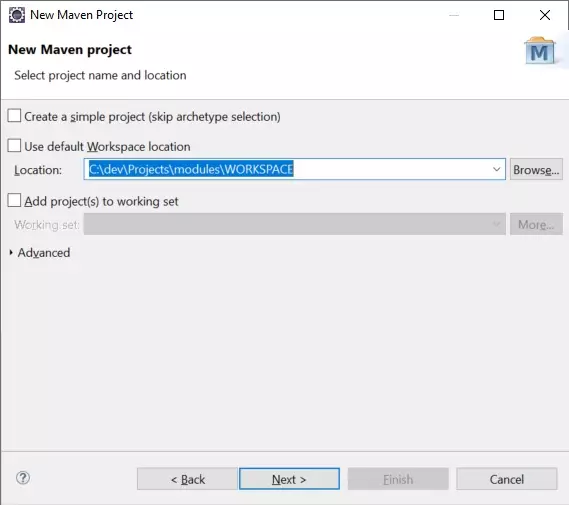
Task: Click the Eclipse icon in title bar
Action: click(17, 15)
